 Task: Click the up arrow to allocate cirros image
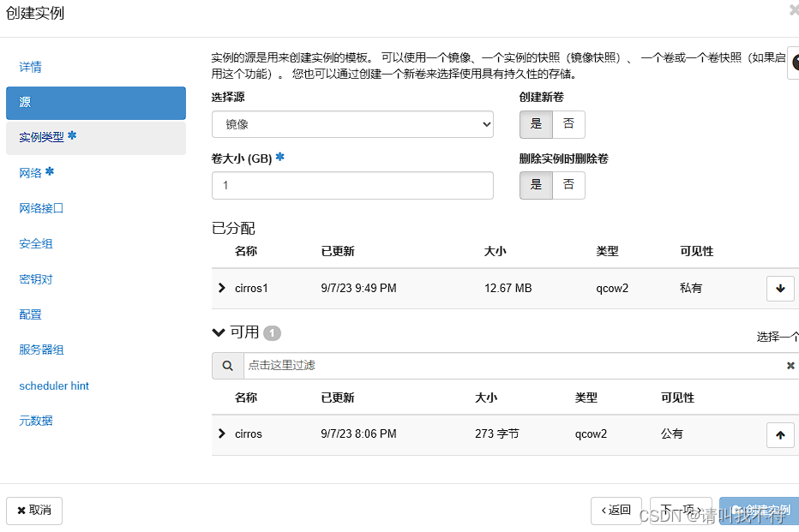coord(780,435)
